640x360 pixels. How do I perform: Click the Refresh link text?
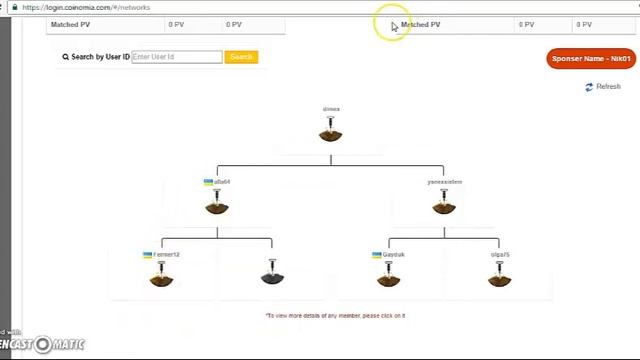click(x=609, y=87)
